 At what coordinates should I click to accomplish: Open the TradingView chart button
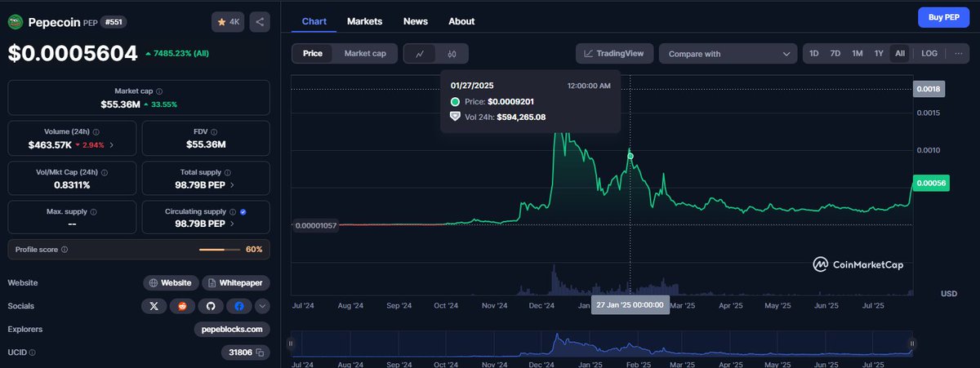[x=614, y=54]
